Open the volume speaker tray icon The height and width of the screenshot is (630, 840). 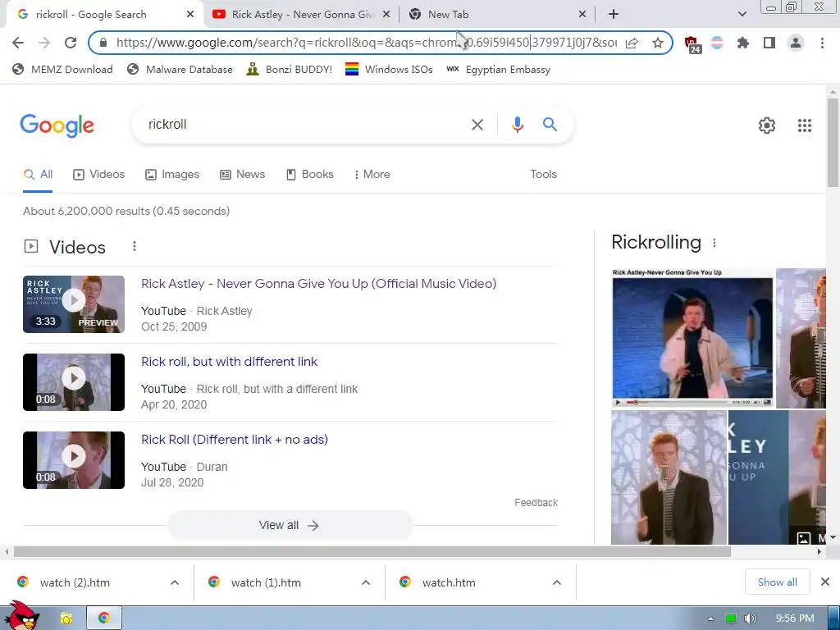pos(750,619)
